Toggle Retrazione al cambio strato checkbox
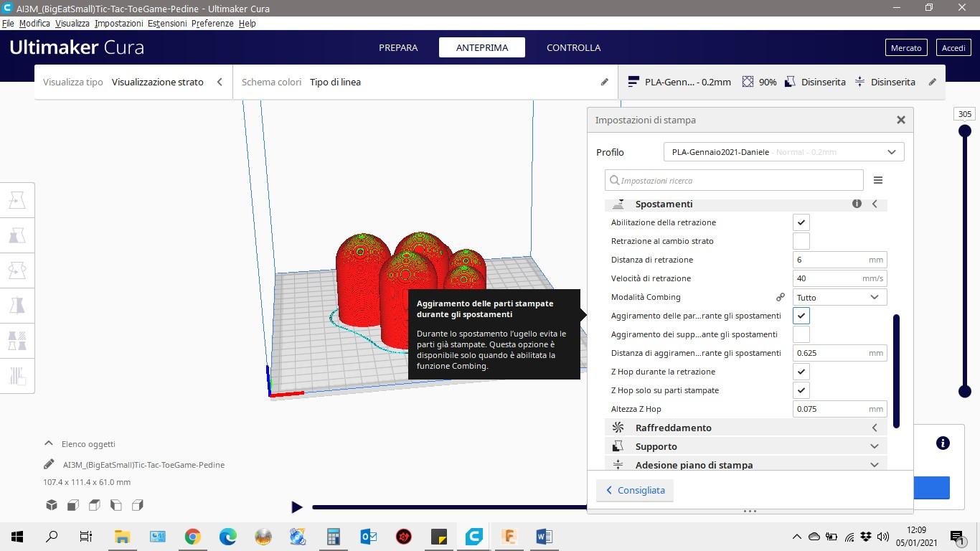This screenshot has width=980, height=551. 801,241
